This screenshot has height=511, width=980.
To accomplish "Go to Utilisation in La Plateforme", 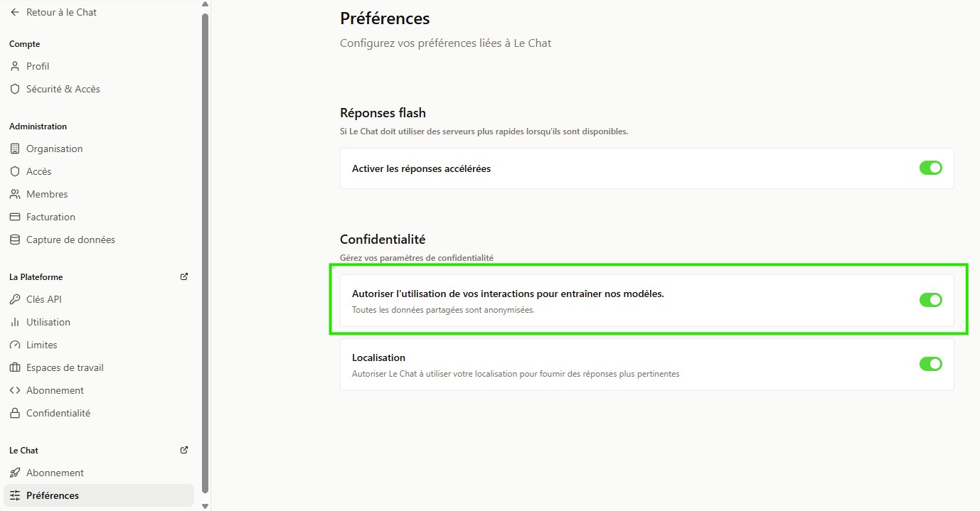I will pos(48,322).
